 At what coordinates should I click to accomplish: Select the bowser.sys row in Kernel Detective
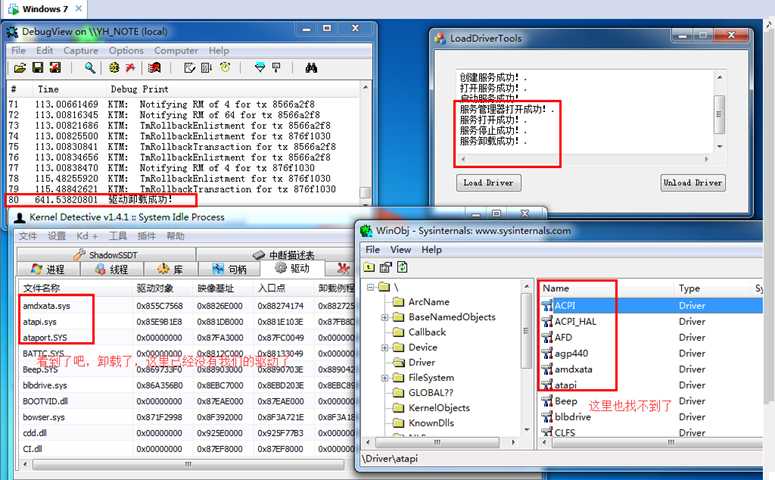pos(187,417)
